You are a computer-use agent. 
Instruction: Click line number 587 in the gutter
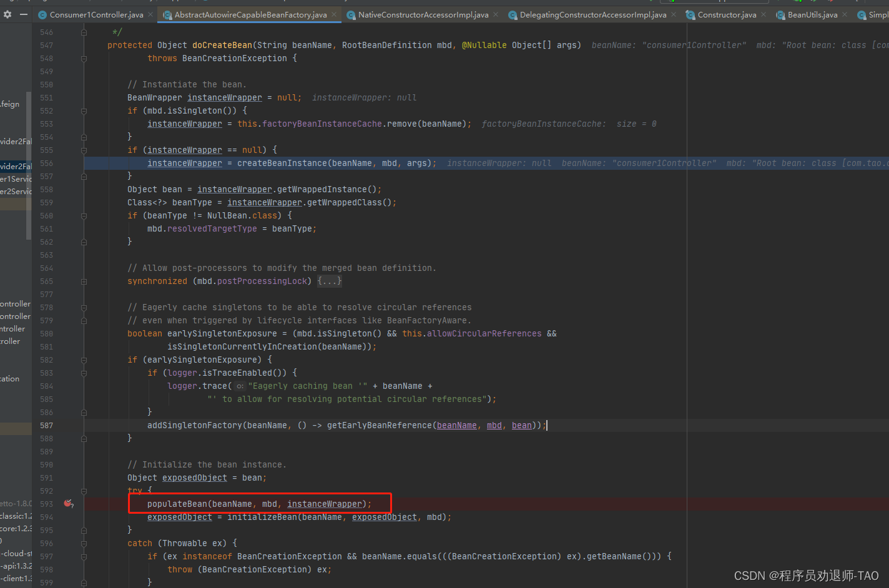46,426
